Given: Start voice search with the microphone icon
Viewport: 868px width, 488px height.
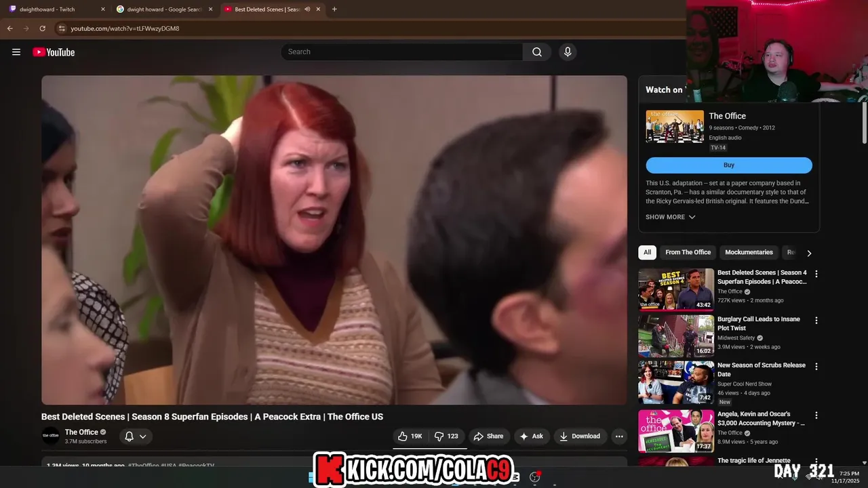Looking at the screenshot, I should point(568,52).
